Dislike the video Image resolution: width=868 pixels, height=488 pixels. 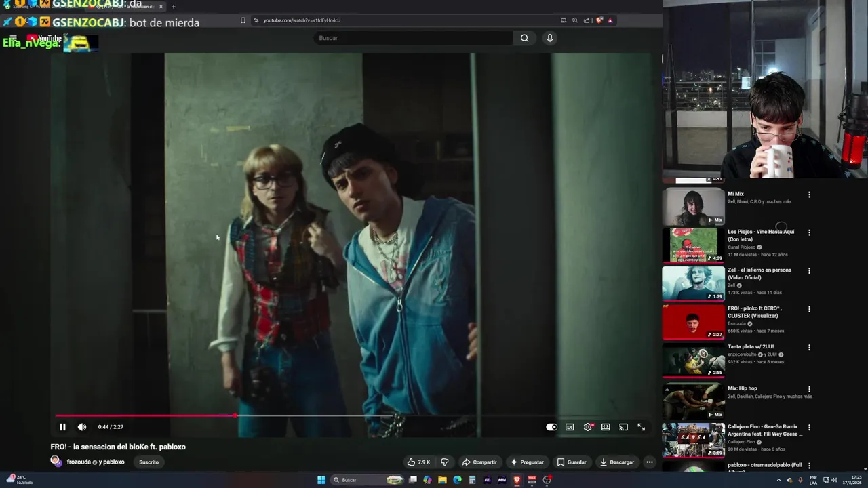445,462
